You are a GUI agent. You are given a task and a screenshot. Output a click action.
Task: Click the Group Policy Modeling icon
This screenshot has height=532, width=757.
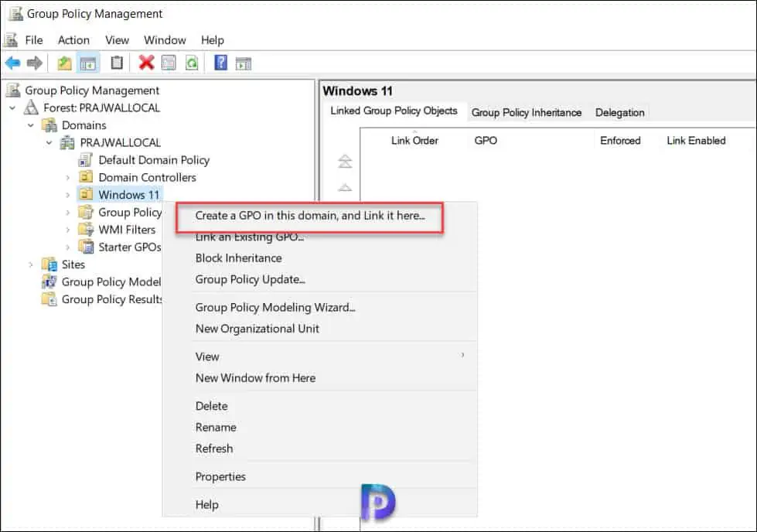[x=49, y=281]
